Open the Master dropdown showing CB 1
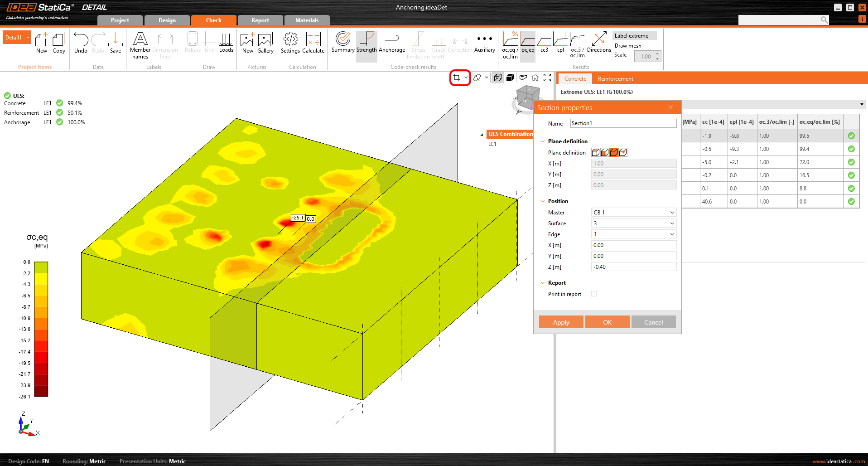Screen dimensions: 868x466 coord(633,213)
